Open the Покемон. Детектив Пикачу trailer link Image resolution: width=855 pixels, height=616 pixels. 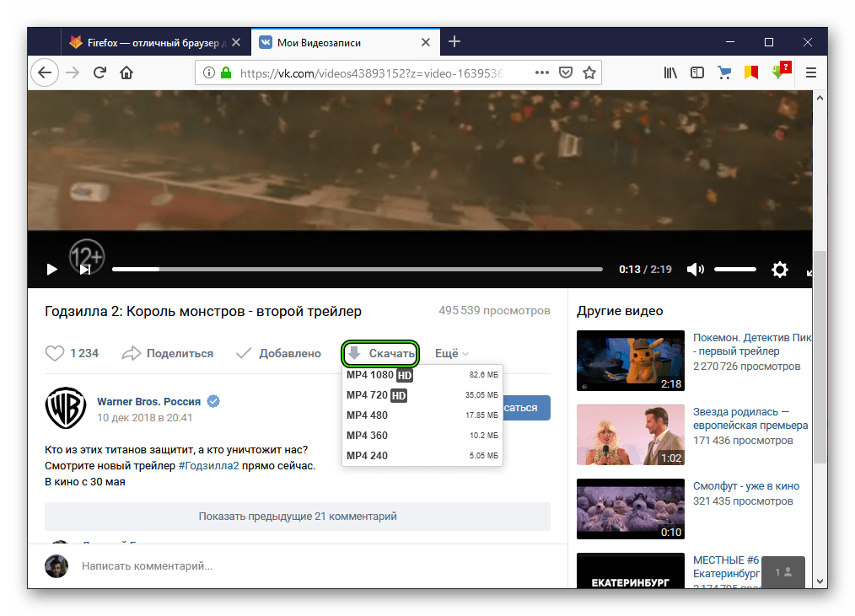(752, 345)
